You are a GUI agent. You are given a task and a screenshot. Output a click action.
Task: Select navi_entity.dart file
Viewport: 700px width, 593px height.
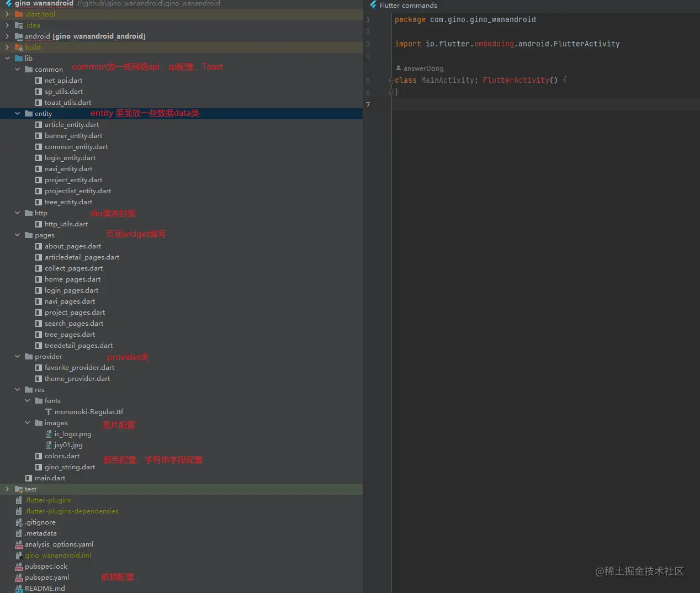pyautogui.click(x=68, y=169)
